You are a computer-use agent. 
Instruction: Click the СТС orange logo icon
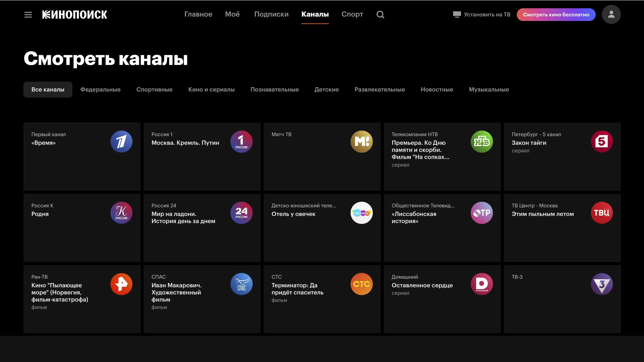pos(362,284)
